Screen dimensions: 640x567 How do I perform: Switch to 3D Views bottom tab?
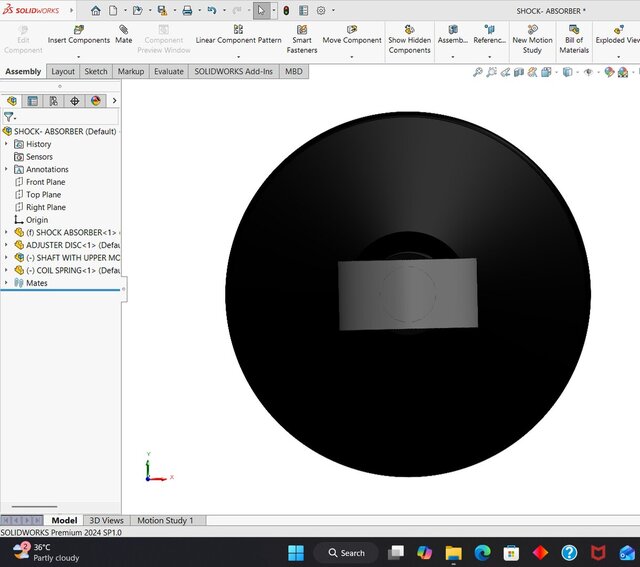(106, 520)
